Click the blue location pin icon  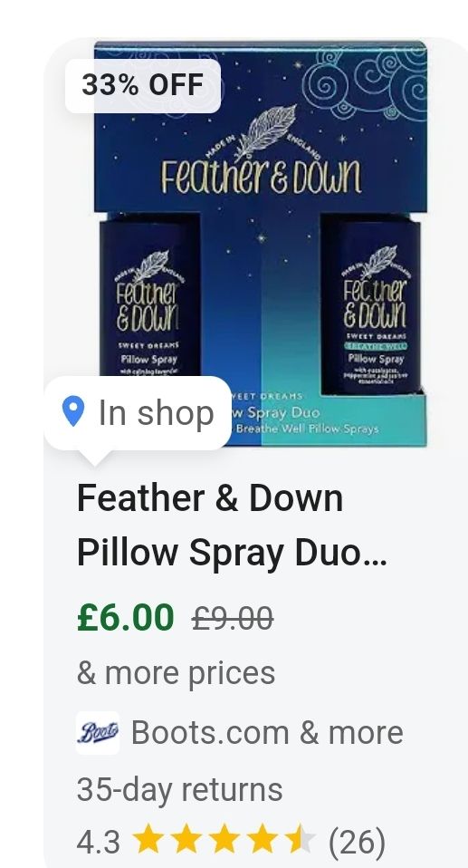pos(73,411)
